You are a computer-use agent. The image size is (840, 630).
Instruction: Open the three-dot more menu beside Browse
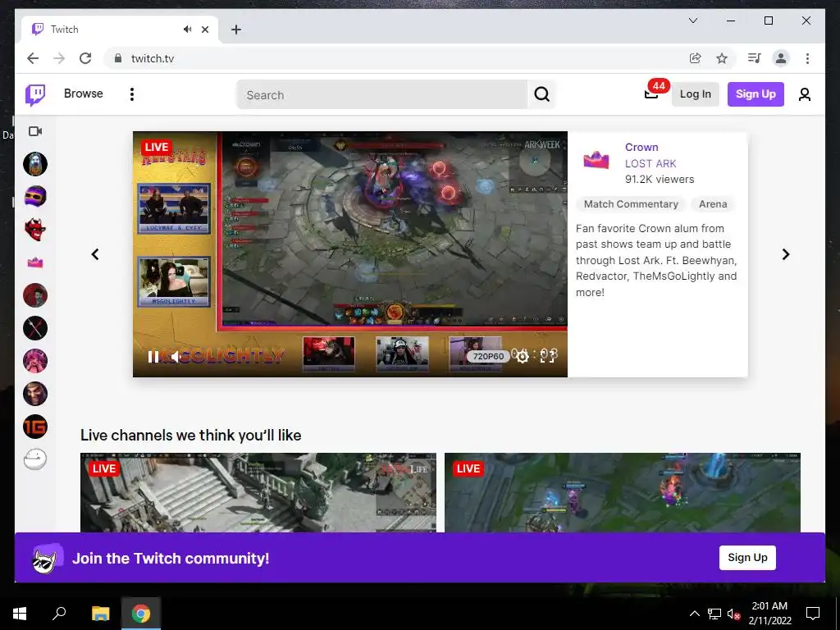point(132,94)
